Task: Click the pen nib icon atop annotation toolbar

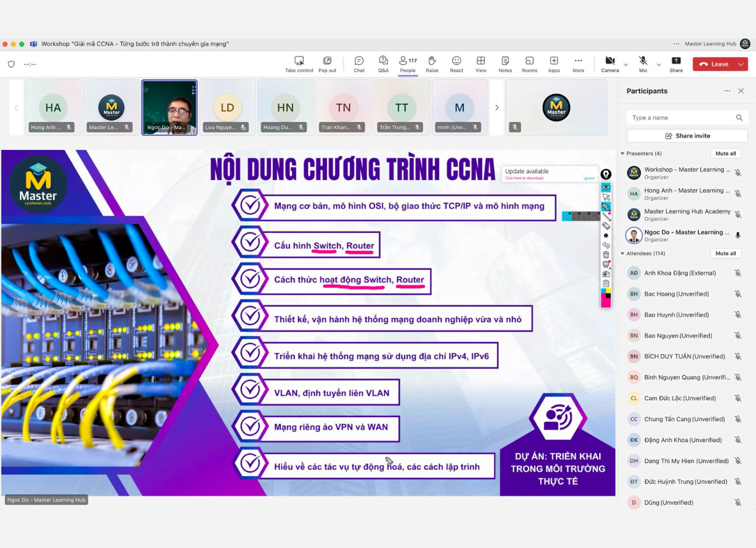Action: pos(606,174)
